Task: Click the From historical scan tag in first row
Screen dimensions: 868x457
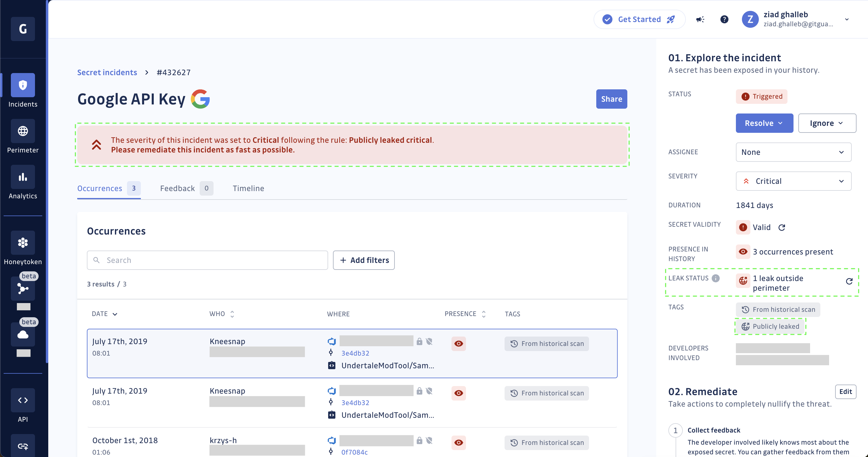Action: 546,344
